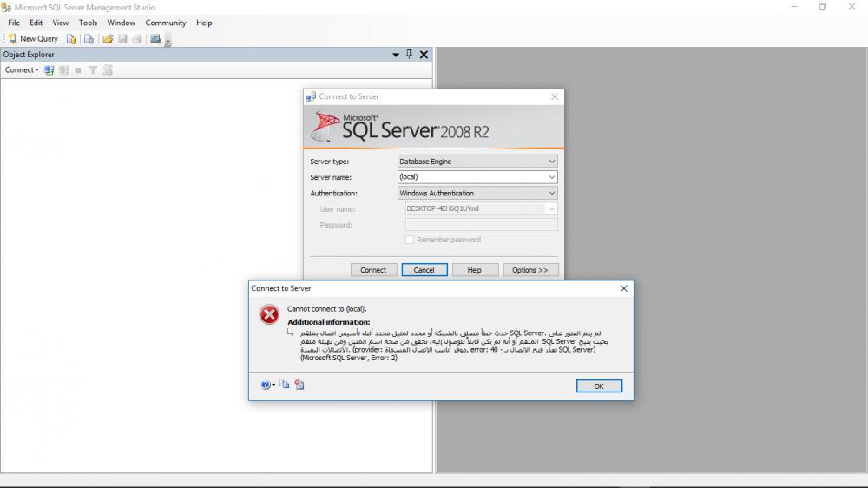This screenshot has width=868, height=488.
Task: Close the Object Explorer panel
Action: click(x=424, y=55)
